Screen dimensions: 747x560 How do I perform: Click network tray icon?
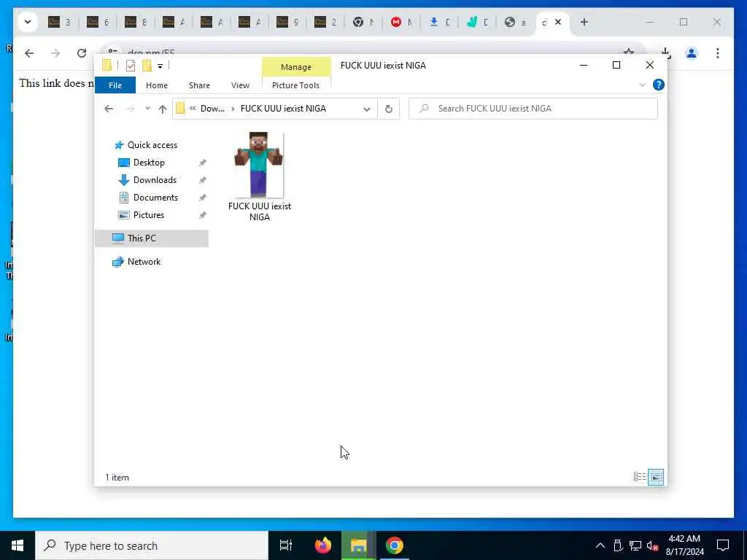tap(635, 545)
